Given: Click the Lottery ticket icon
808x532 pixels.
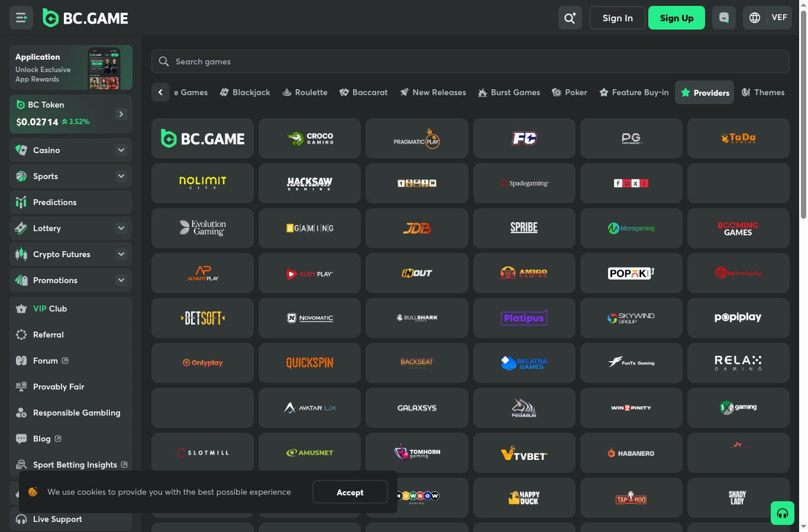Looking at the screenshot, I should [x=21, y=228].
